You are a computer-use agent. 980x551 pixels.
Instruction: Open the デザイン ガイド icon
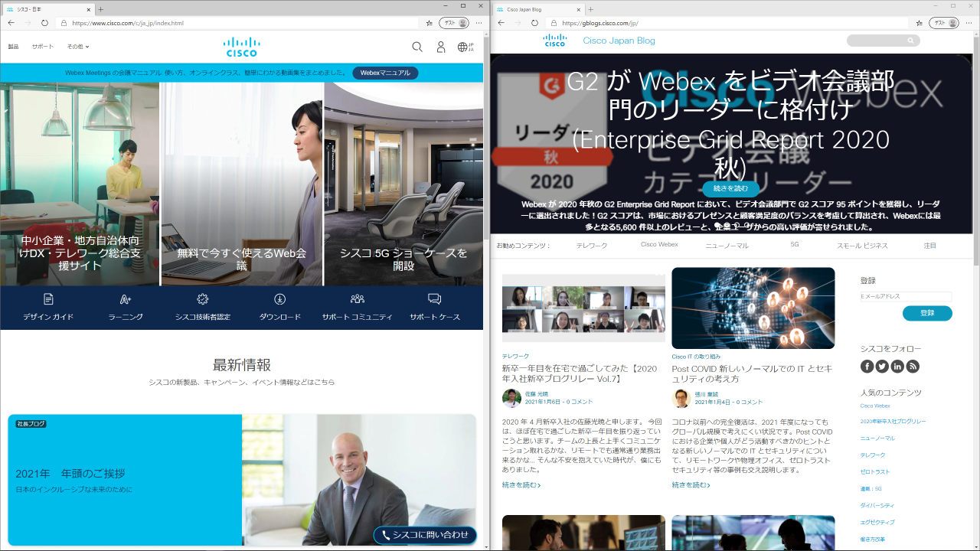click(48, 299)
